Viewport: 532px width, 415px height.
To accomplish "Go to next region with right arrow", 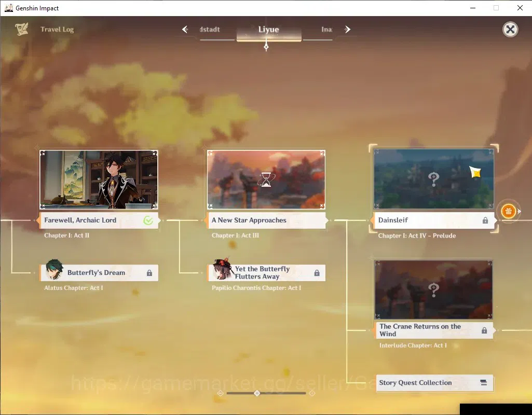I will click(x=347, y=30).
